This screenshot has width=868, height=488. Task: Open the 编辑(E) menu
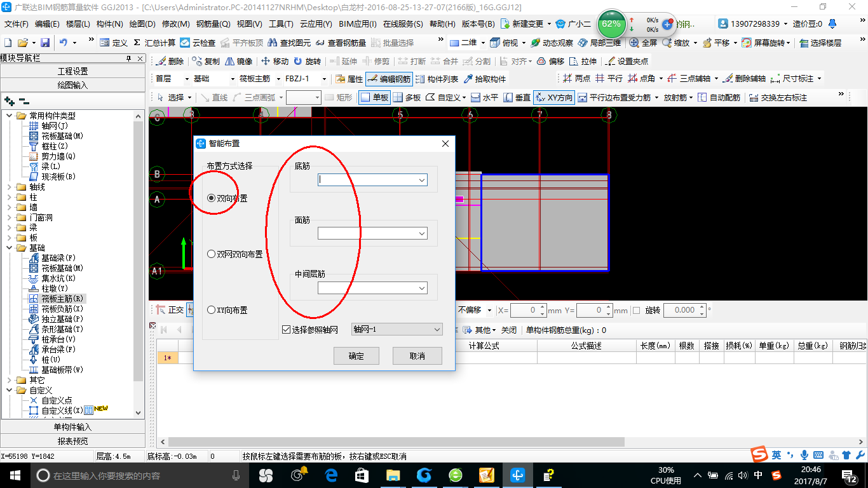click(47, 24)
